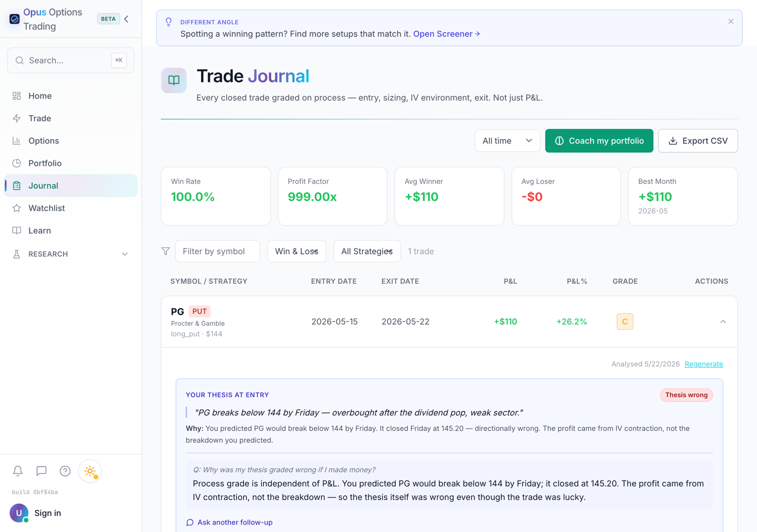Open notifications bell
This screenshot has height=532, width=757.
18,471
